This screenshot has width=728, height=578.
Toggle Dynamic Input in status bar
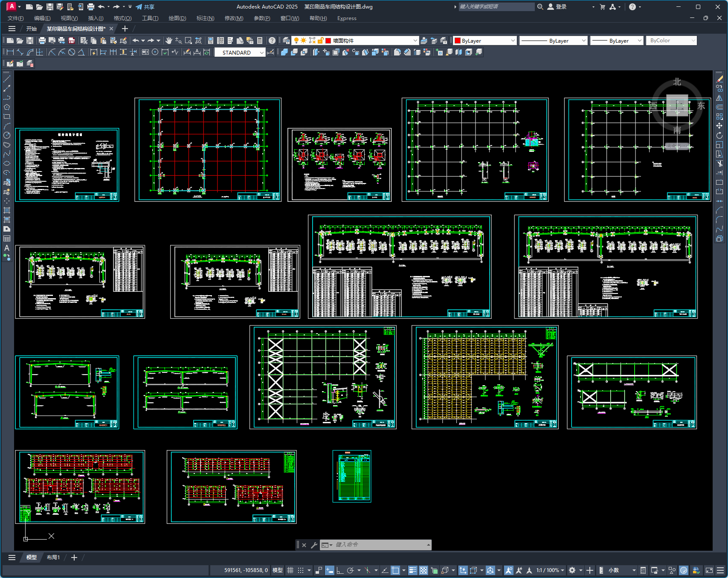coord(329,570)
